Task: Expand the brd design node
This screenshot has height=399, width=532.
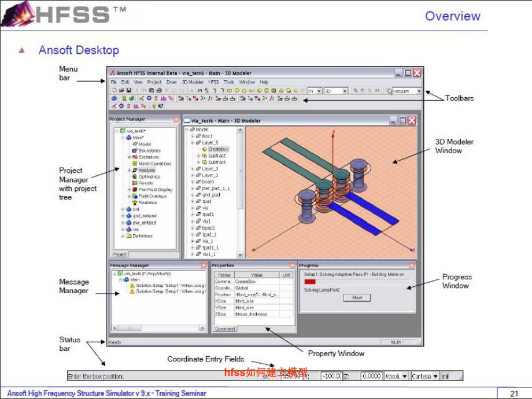Action: pyautogui.click(x=123, y=209)
